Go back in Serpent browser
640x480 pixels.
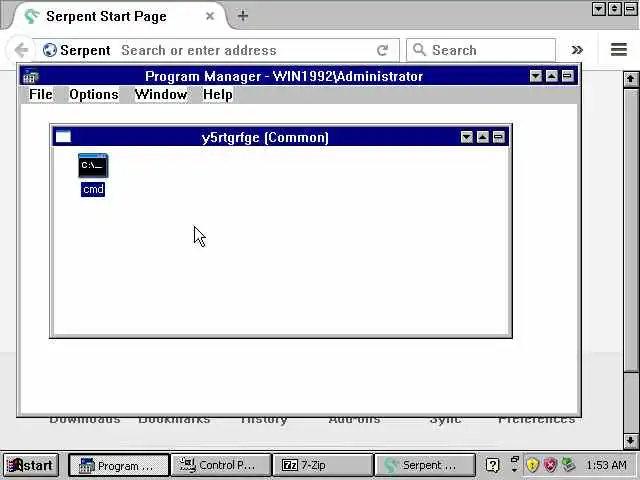[20, 50]
